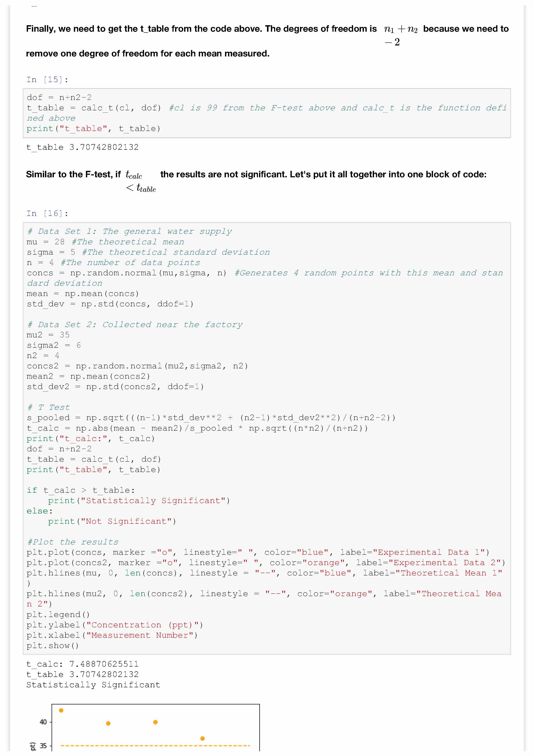534x756 pixels.
Task: Click the topmost orange data point in plot
Action: point(61,710)
